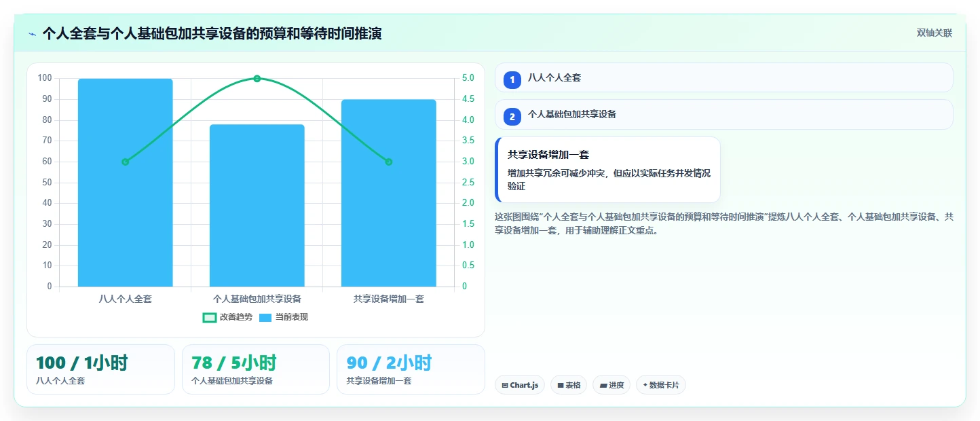Viewport: 980px width, 421px height.
Task: Click the 数据卡片 tag
Action: [661, 385]
